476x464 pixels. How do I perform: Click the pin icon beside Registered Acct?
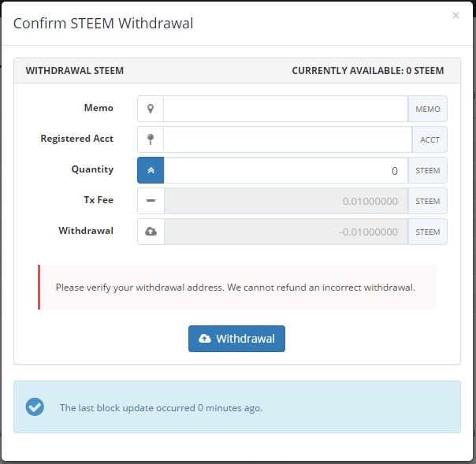tap(151, 139)
